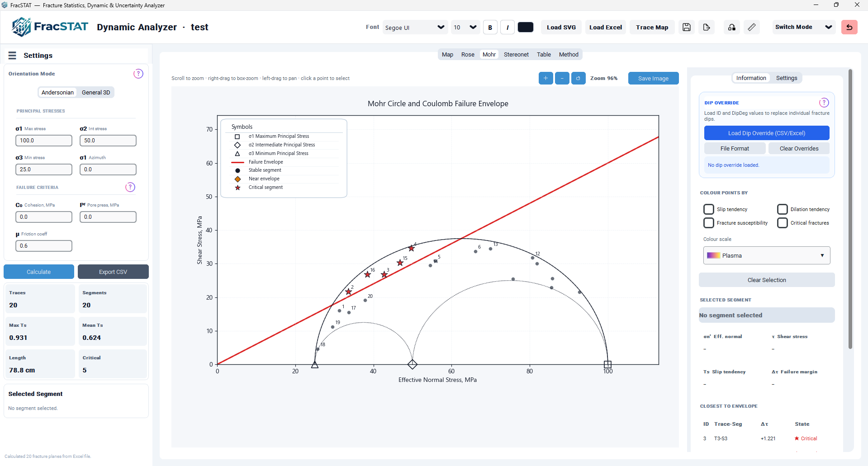Click the σ1 Azimuth input field
868x466 pixels.
[x=108, y=169]
